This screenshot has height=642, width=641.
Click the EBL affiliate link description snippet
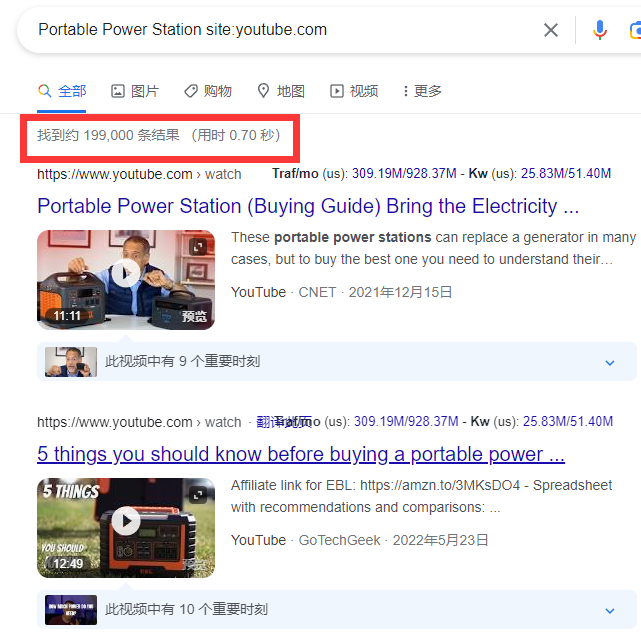(421, 496)
